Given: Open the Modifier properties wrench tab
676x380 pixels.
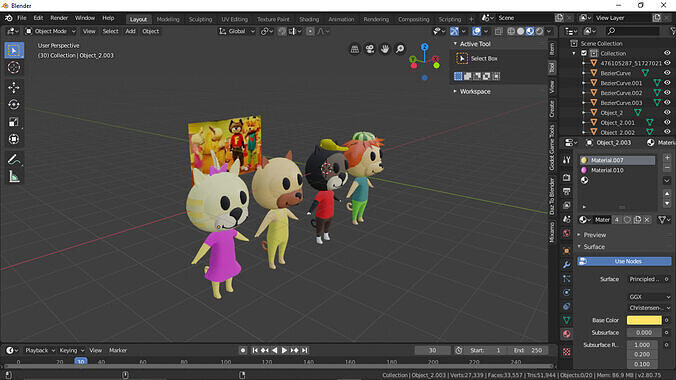Looking at the screenshot, I should click(x=566, y=264).
